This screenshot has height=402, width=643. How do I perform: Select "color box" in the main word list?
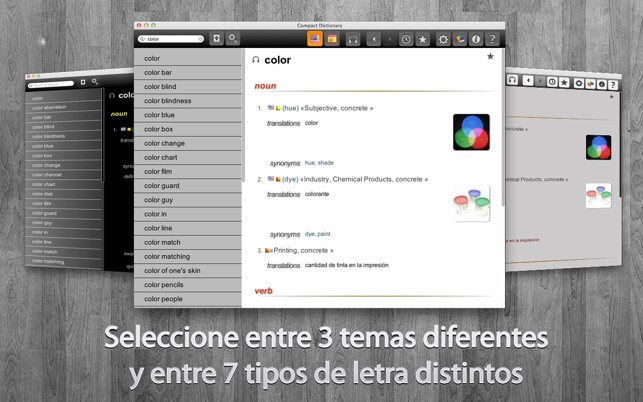[x=188, y=129]
